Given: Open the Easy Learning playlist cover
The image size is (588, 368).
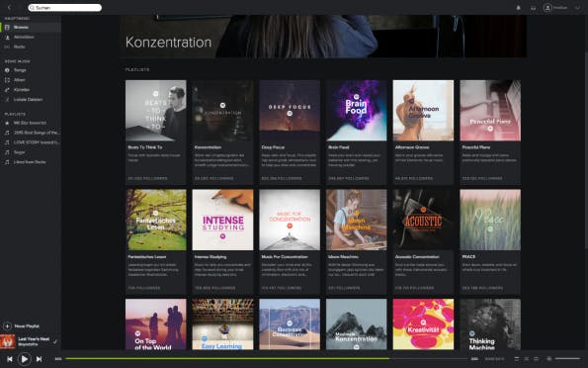Looking at the screenshot, I should coord(222,324).
